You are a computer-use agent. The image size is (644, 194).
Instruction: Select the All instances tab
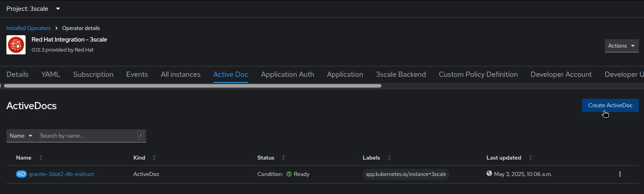(x=181, y=74)
